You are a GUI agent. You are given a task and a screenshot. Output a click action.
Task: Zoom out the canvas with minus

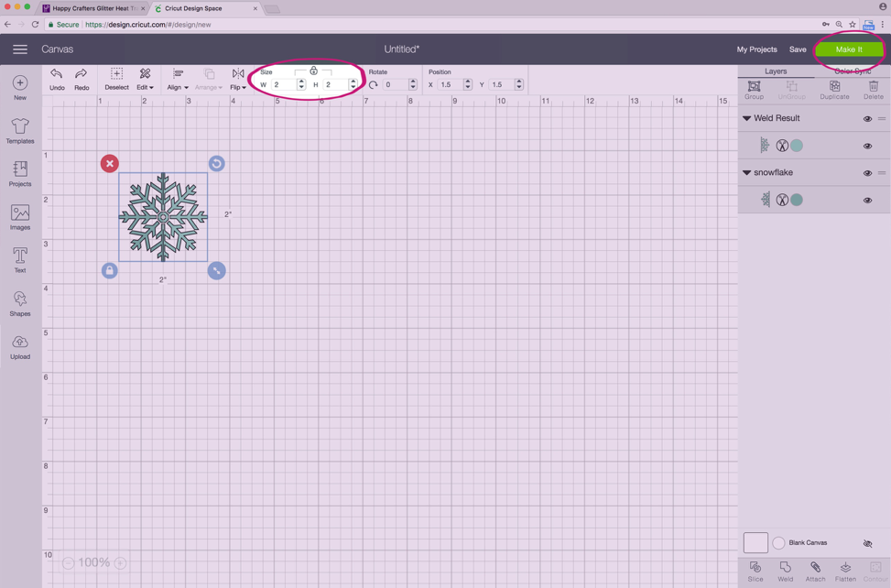[x=68, y=563]
